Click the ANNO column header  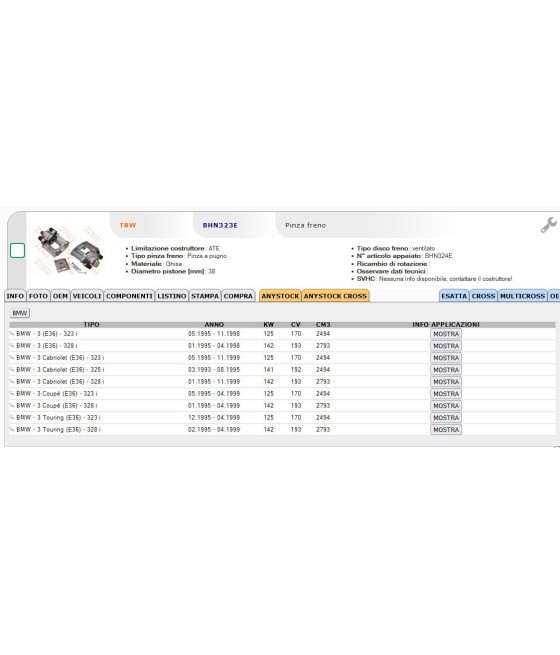214,325
